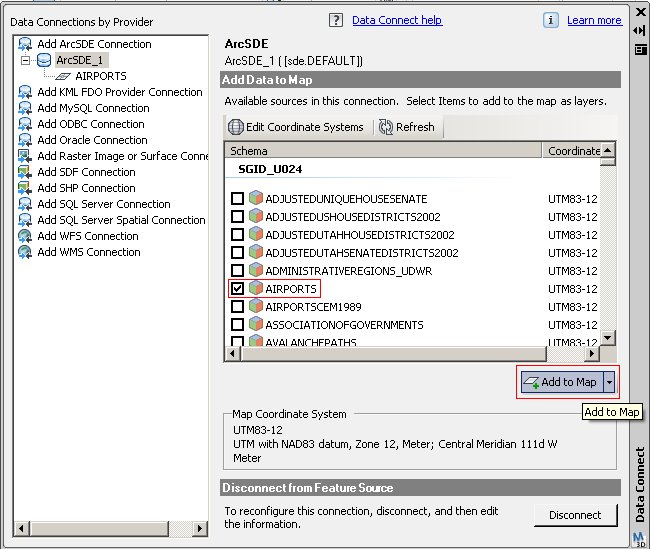
Task: Click the info icon beside Learn more
Action: [x=551, y=20]
